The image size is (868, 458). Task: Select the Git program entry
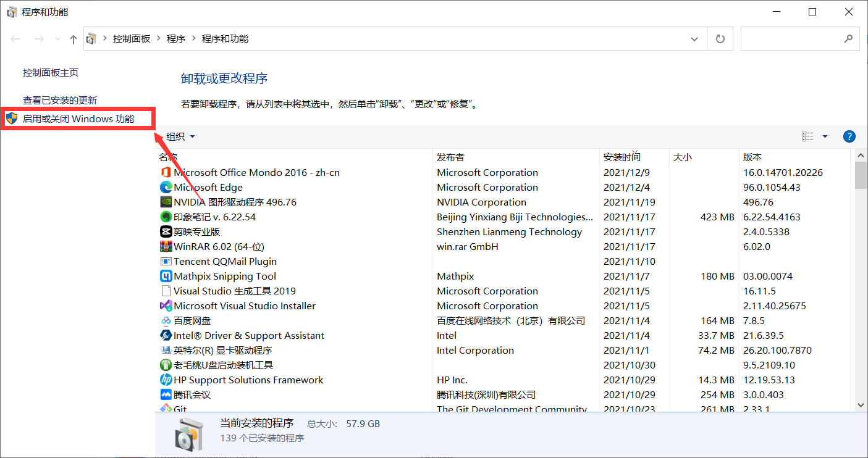pos(179,409)
